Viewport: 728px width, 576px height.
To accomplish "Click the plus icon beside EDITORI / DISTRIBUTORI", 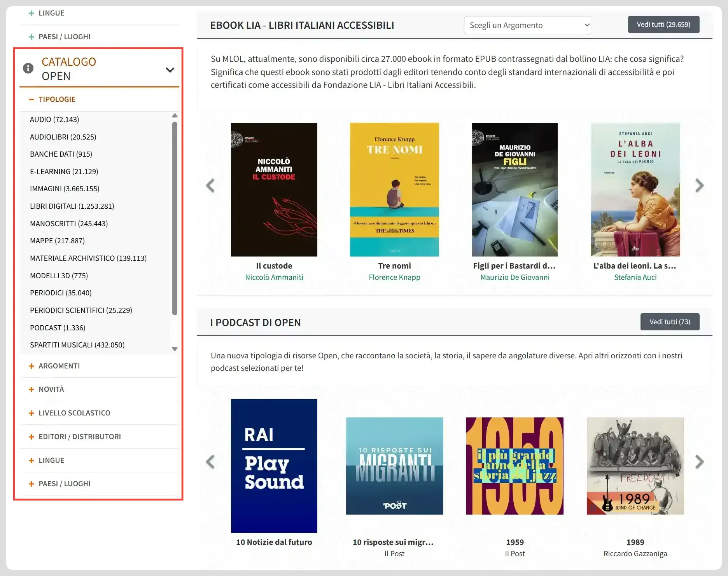I will point(31,436).
